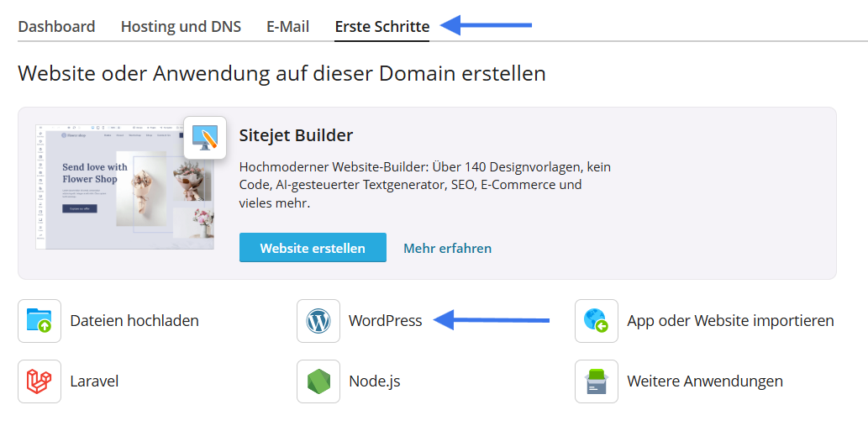Pick the Node.js text label
The image size is (868, 426).
[x=375, y=381]
